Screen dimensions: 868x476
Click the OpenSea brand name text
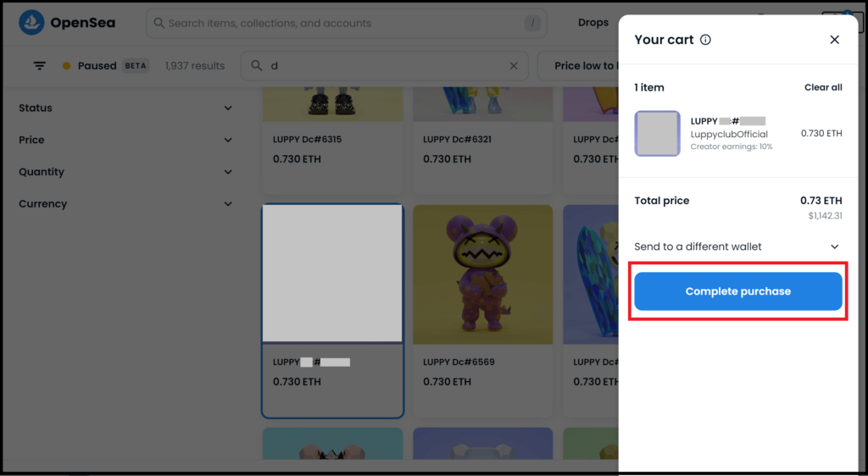tap(82, 23)
